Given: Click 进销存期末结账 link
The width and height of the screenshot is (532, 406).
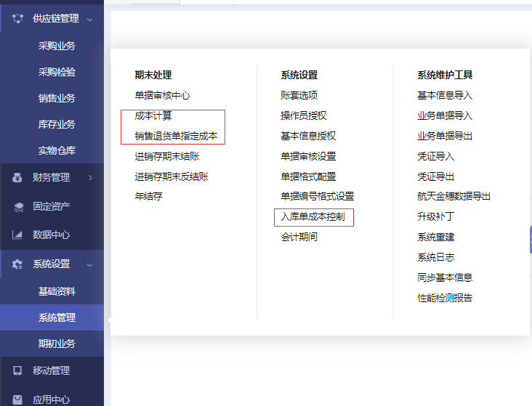Looking at the screenshot, I should [x=167, y=156].
